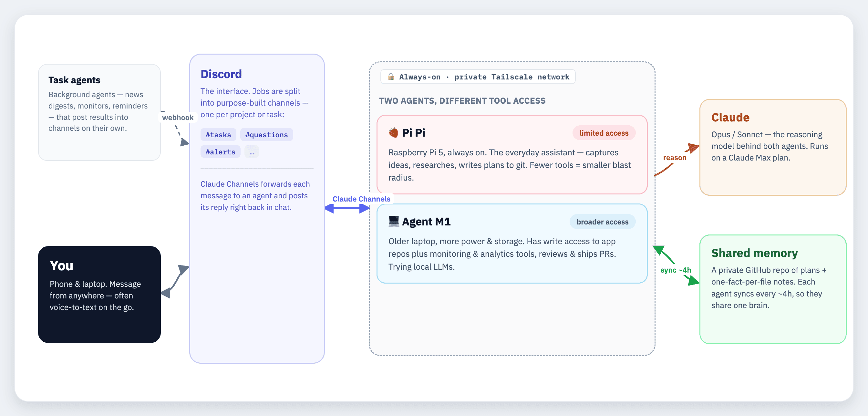This screenshot has height=416, width=868.
Task: Click 'Background agents — news digests' description
Action: click(98, 111)
